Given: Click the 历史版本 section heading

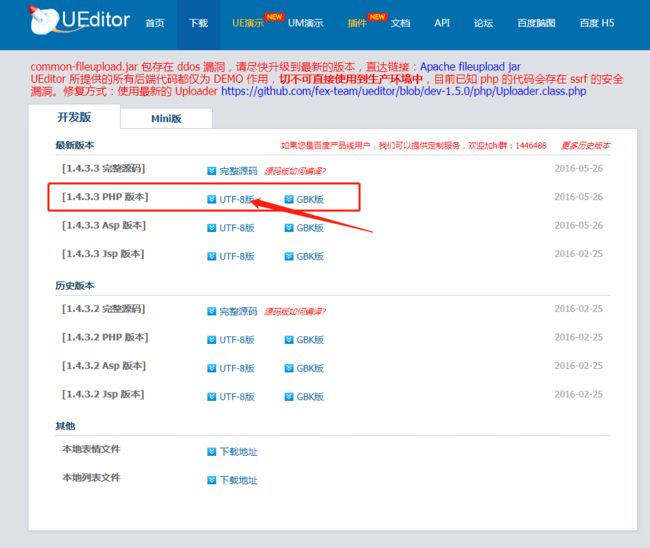Looking at the screenshot, I should [75, 286].
